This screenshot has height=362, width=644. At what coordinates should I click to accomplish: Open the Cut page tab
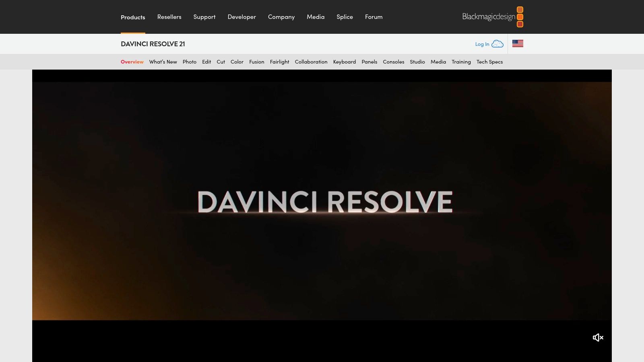click(221, 62)
